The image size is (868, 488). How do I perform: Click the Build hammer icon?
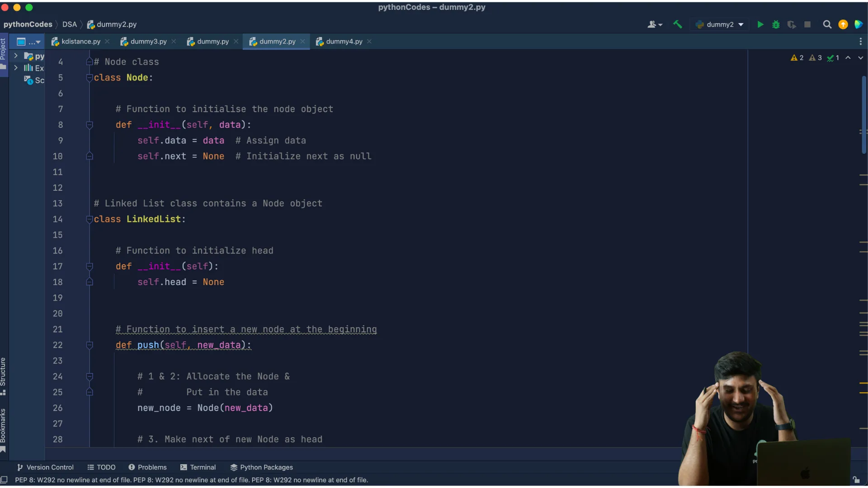[677, 24]
